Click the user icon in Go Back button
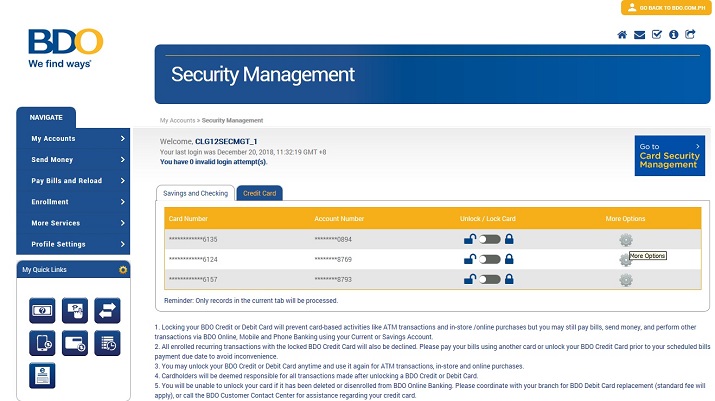Screen dimensions: 715x401 click(632, 7)
